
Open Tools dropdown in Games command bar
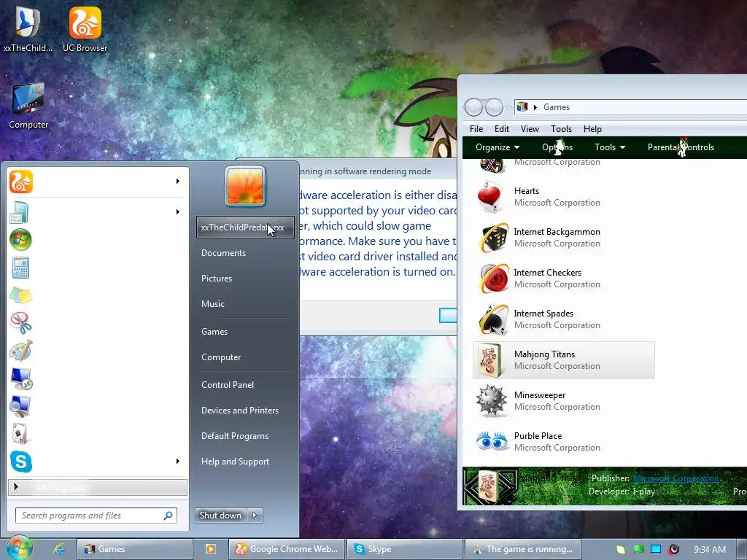(610, 147)
